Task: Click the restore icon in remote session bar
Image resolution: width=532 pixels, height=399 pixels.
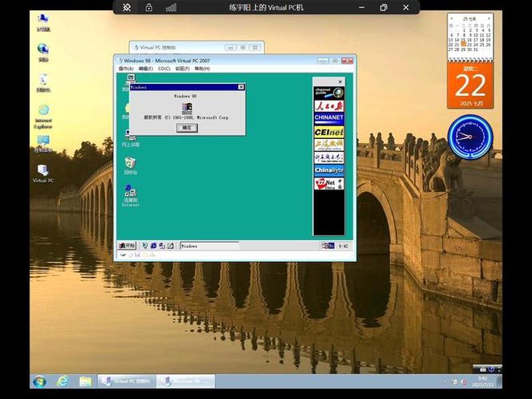Action: 384,7
